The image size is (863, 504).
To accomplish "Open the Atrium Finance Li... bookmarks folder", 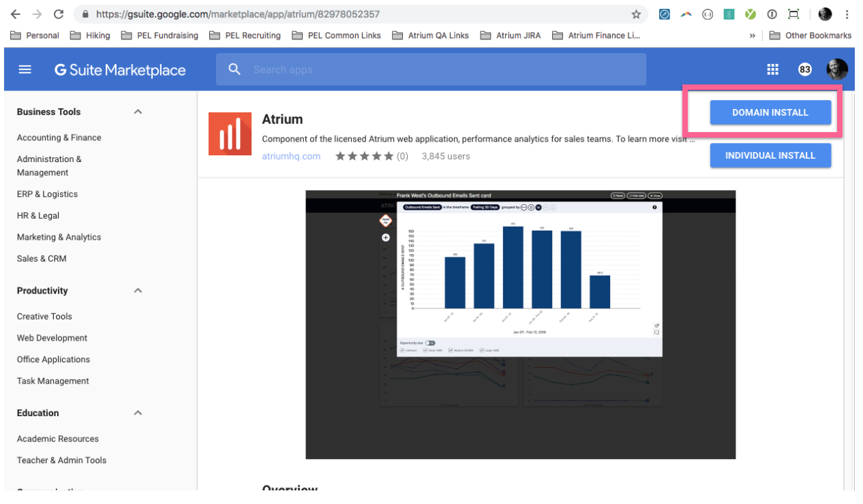I will pos(596,35).
